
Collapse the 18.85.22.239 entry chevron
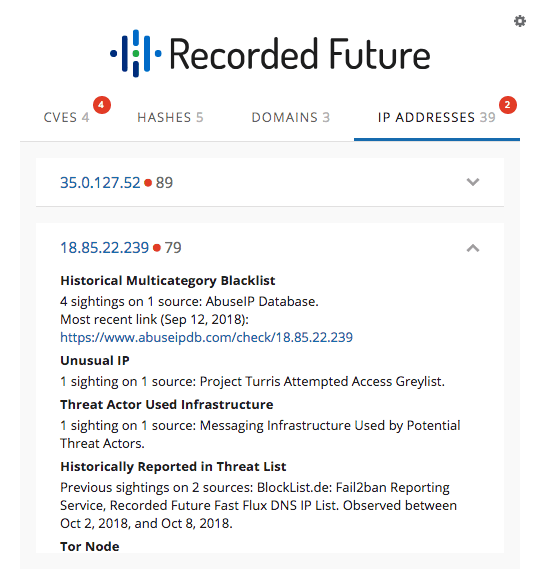473,247
